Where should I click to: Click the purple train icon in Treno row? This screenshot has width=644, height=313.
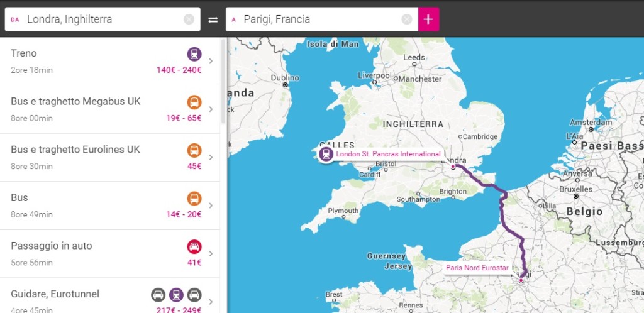click(x=194, y=54)
